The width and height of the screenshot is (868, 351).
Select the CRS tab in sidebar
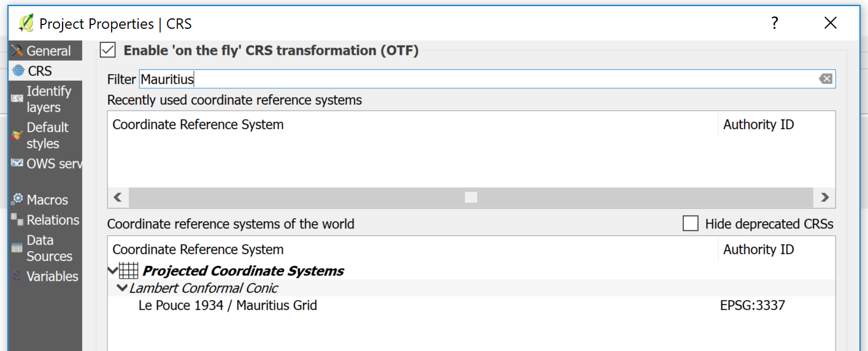pyautogui.click(x=45, y=70)
